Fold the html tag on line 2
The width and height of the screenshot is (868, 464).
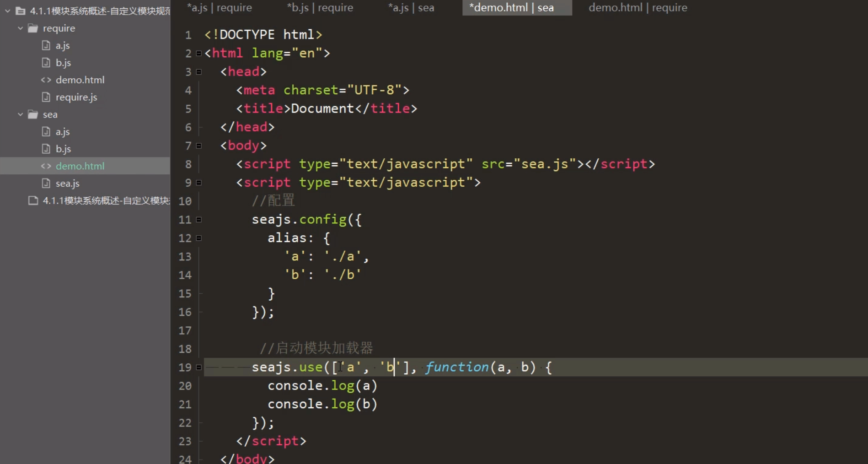click(x=198, y=53)
